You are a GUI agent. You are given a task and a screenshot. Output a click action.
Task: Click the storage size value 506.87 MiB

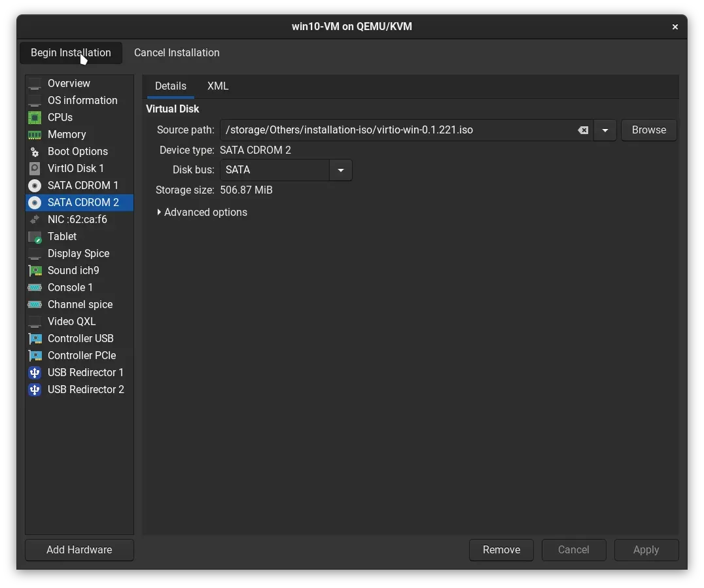click(x=246, y=190)
